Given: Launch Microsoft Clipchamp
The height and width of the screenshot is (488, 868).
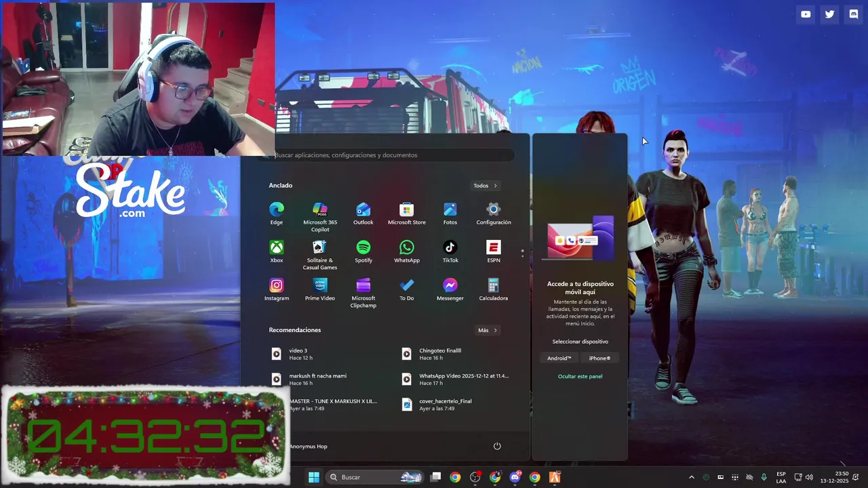Looking at the screenshot, I should 363,293.
